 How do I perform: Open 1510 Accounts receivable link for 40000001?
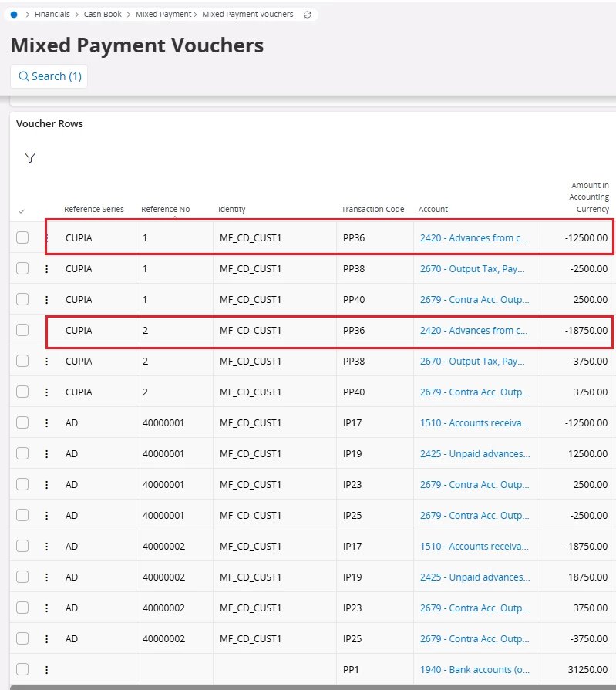(474, 423)
